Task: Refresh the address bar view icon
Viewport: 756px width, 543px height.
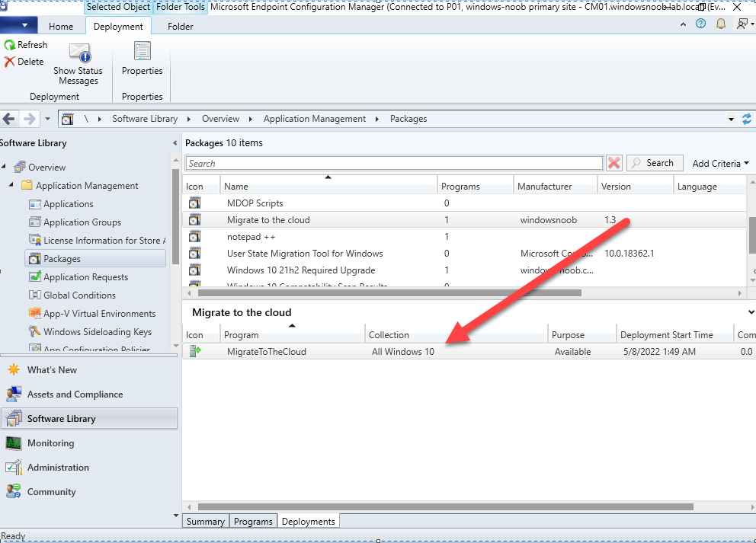Action: (747, 119)
